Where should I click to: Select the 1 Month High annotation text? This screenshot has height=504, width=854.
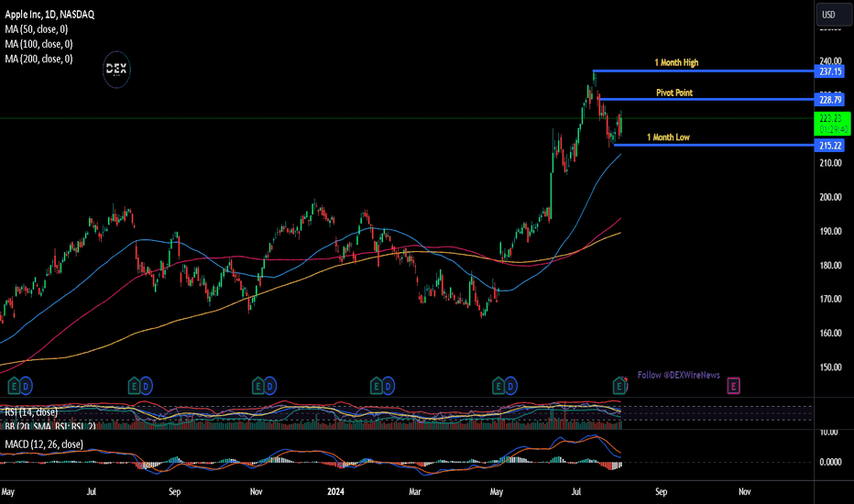[676, 62]
